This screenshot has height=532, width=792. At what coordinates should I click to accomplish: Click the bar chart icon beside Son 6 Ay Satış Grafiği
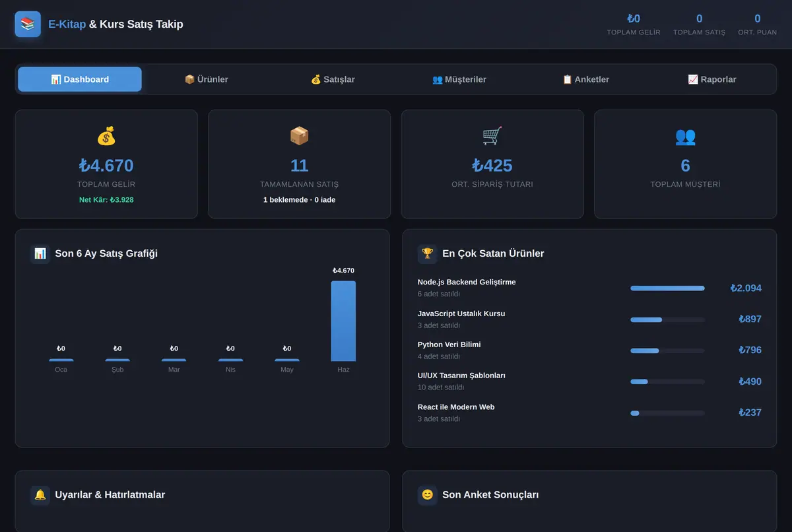click(40, 253)
